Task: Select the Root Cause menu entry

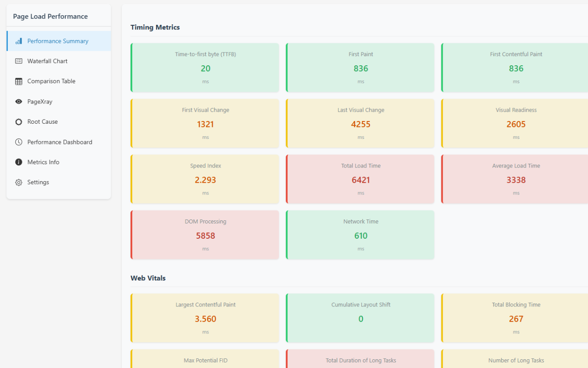Action: tap(59, 122)
